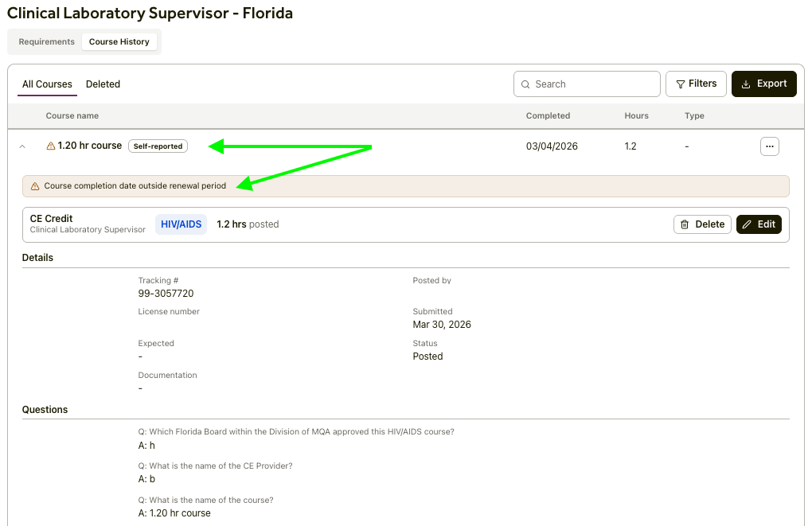The image size is (812, 526).
Task: Sort by the Hours column header
Action: click(636, 116)
